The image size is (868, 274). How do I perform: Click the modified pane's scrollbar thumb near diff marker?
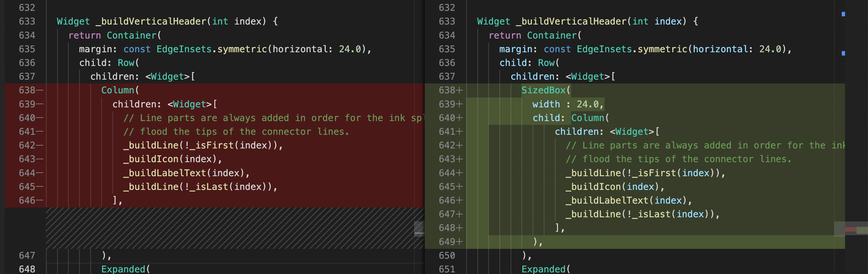tap(839, 229)
